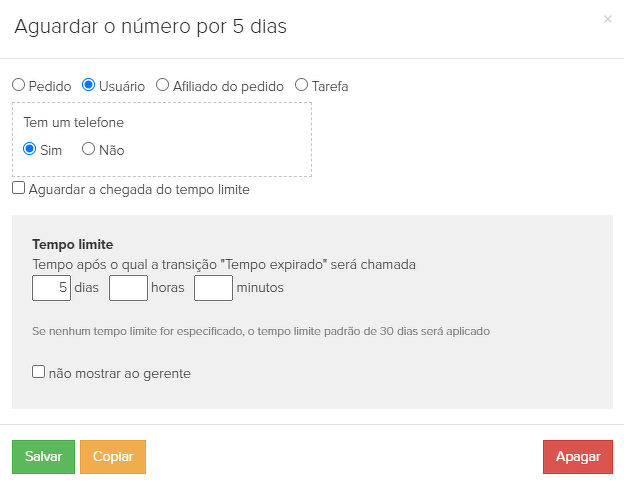Click the Tarefa label text
The image size is (624, 485).
[330, 86]
